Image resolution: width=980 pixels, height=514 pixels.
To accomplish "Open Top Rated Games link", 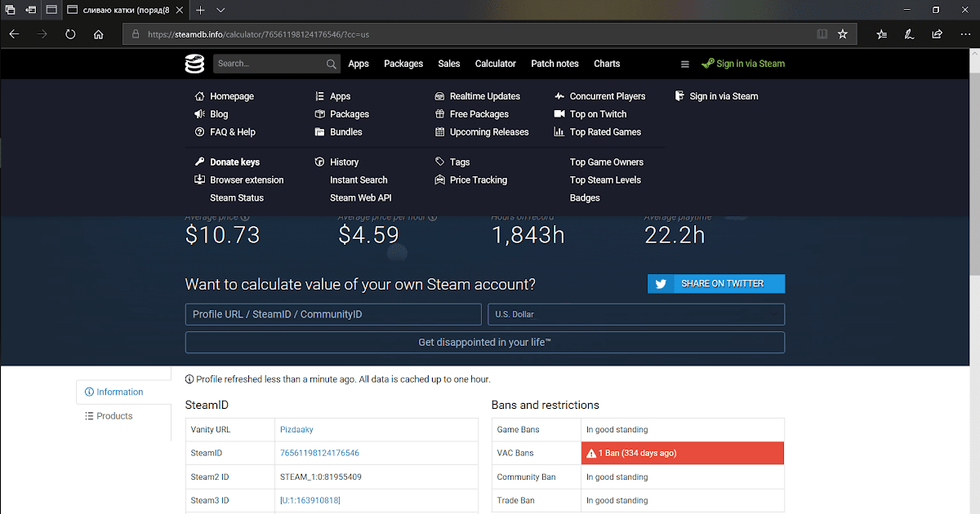I will (598, 132).
